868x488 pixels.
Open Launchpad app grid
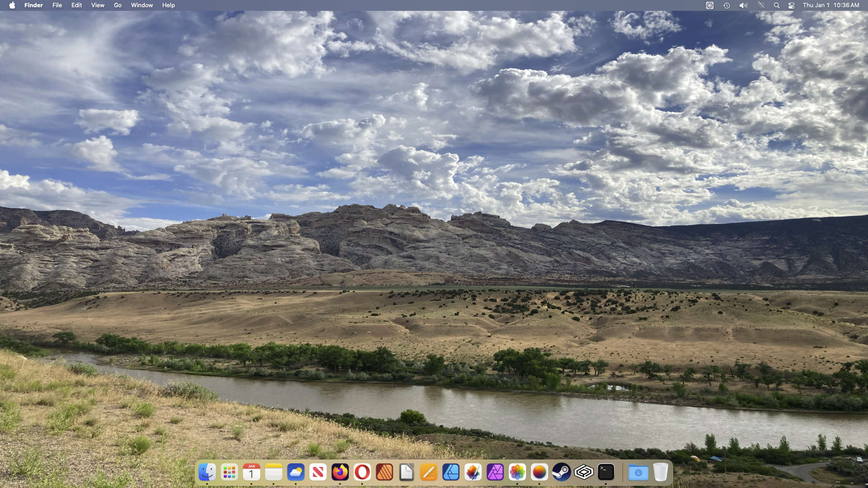pos(229,473)
